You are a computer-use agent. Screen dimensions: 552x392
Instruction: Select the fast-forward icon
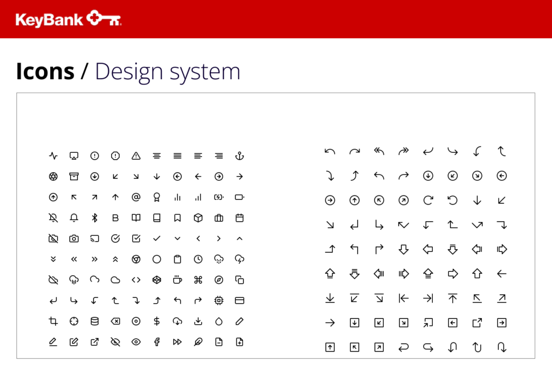click(177, 342)
